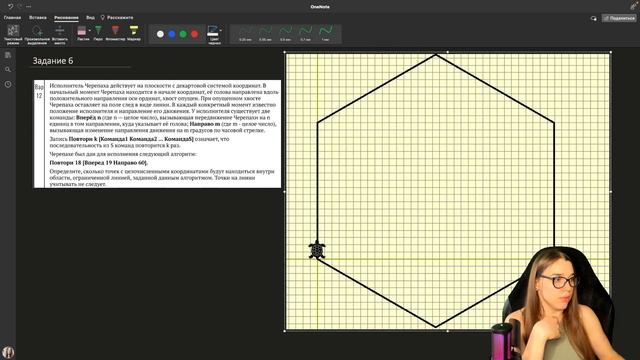Click the page title Задание 6
Screen dimensions: 640x360
coord(53,61)
